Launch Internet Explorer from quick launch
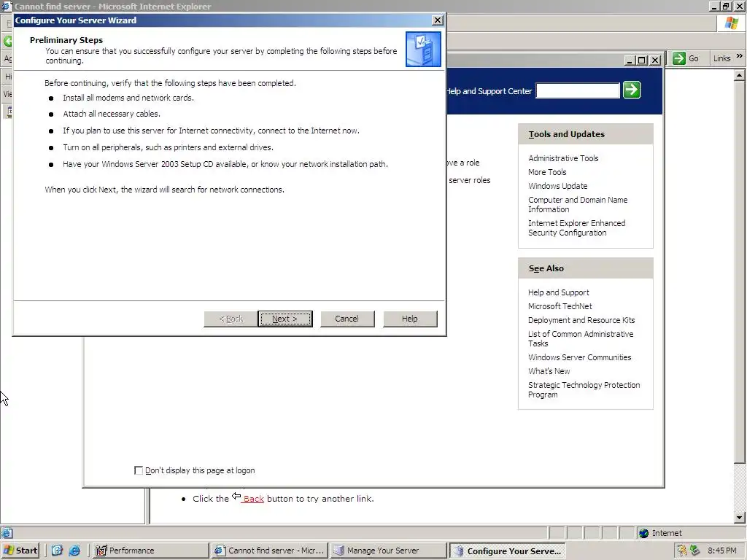The height and width of the screenshot is (560, 747). coord(74,551)
